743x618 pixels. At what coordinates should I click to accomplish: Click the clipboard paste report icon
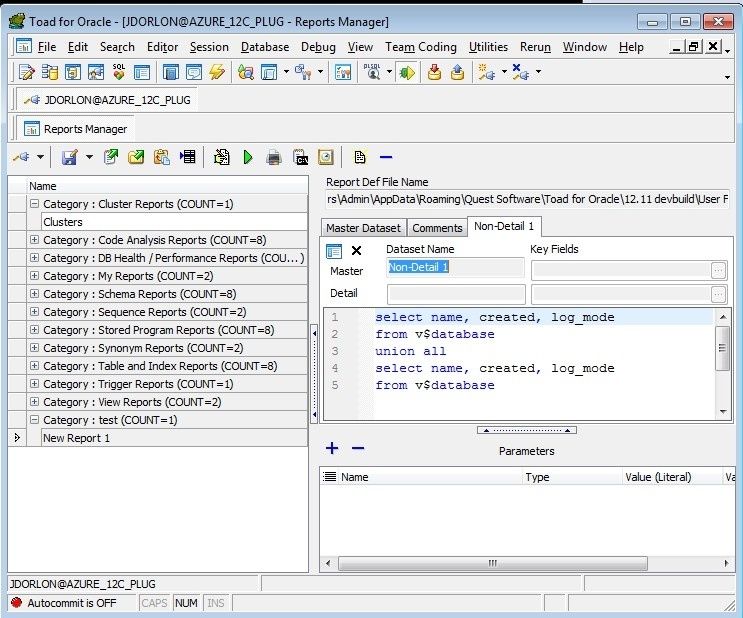point(162,157)
